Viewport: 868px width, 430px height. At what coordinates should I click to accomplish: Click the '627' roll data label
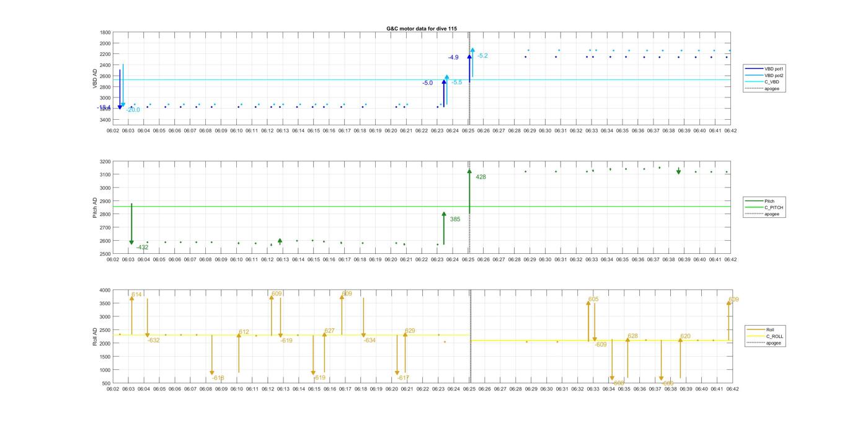pyautogui.click(x=329, y=331)
